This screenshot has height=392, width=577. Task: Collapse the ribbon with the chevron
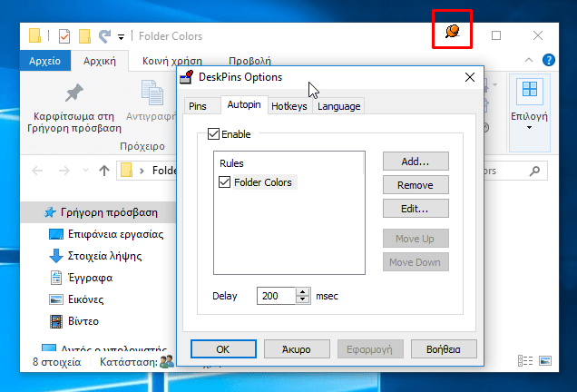pyautogui.click(x=529, y=60)
